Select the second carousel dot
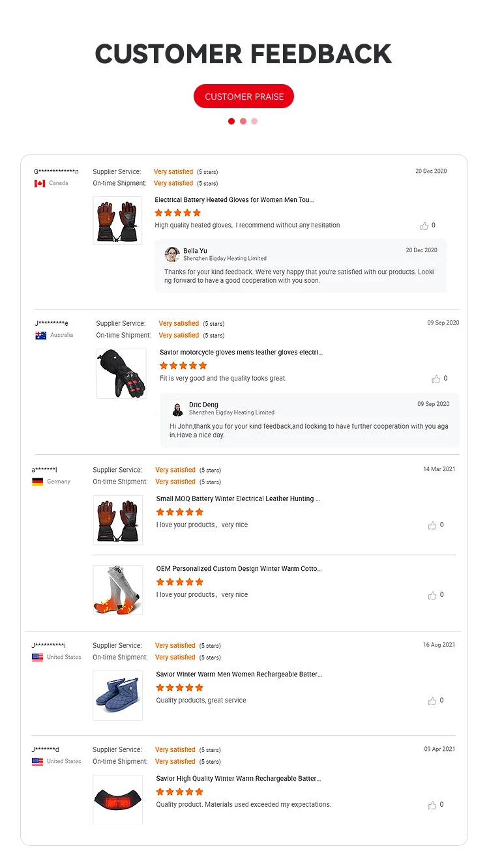489x868 pixels. click(243, 121)
